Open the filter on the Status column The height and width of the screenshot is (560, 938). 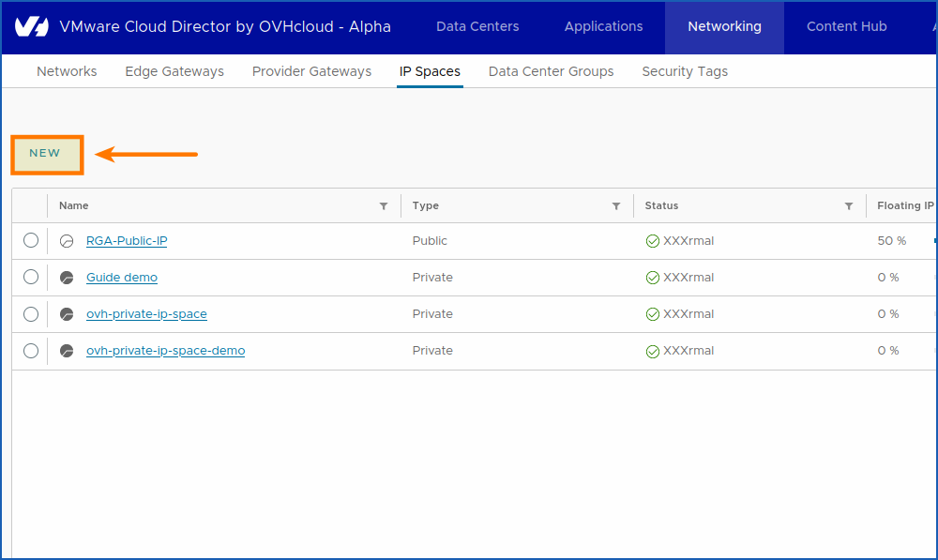tap(849, 205)
